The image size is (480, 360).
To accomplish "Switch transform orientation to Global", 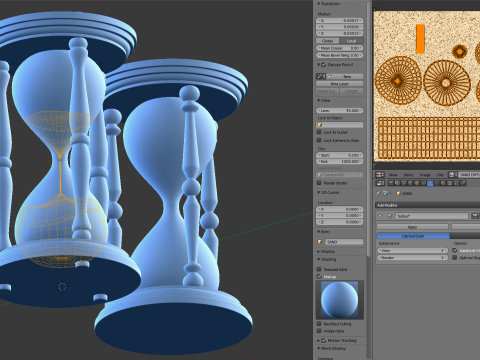I will point(328,41).
